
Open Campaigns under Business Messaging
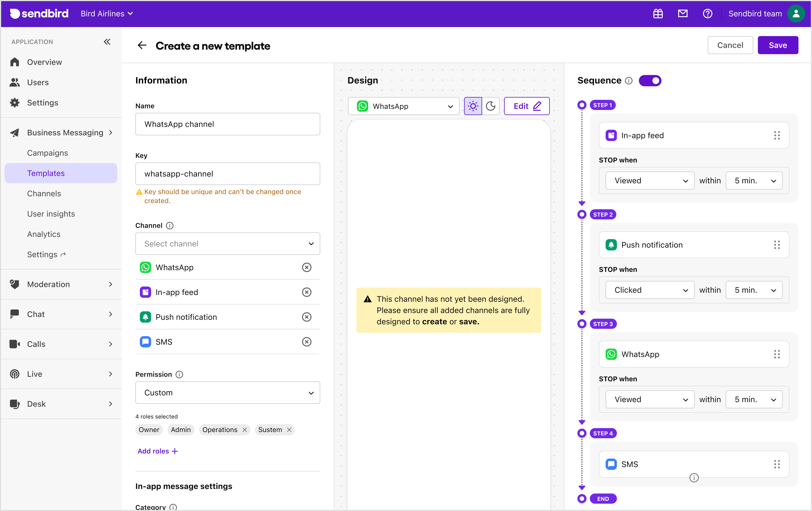pyautogui.click(x=48, y=153)
